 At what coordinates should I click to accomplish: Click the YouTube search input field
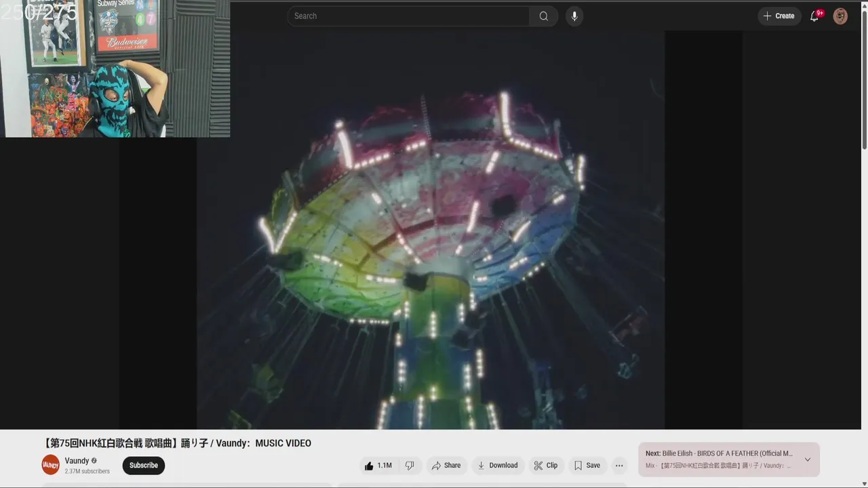pos(408,16)
